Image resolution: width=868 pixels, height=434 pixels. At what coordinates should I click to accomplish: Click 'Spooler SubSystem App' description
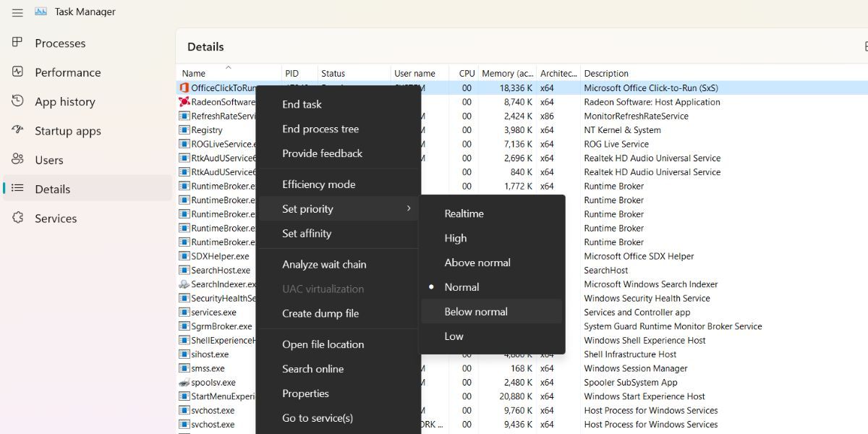pos(631,383)
